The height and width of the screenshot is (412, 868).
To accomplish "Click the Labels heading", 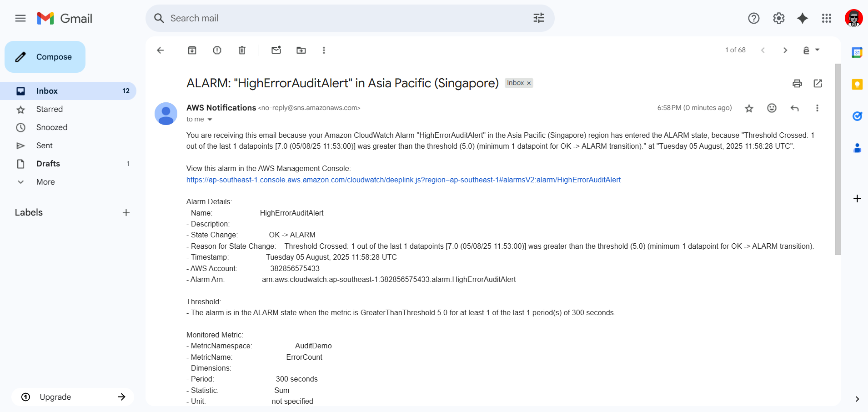I will 29,212.
